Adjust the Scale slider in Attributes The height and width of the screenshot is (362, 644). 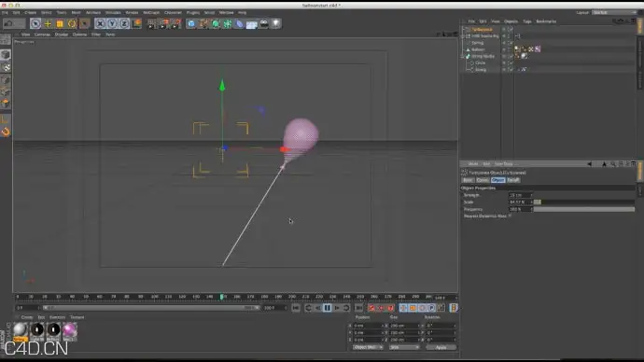[x=584, y=202]
